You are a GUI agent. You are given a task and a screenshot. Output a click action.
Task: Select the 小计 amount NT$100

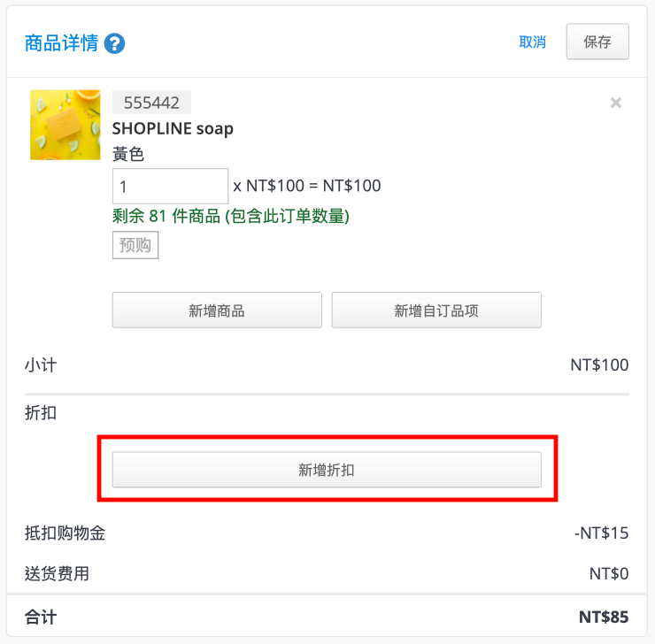pos(599,365)
